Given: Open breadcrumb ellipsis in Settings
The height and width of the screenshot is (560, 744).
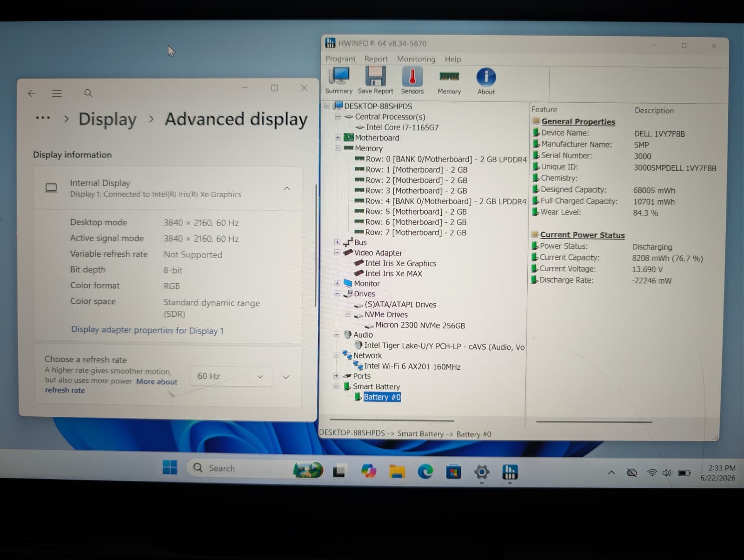Looking at the screenshot, I should pyautogui.click(x=43, y=118).
